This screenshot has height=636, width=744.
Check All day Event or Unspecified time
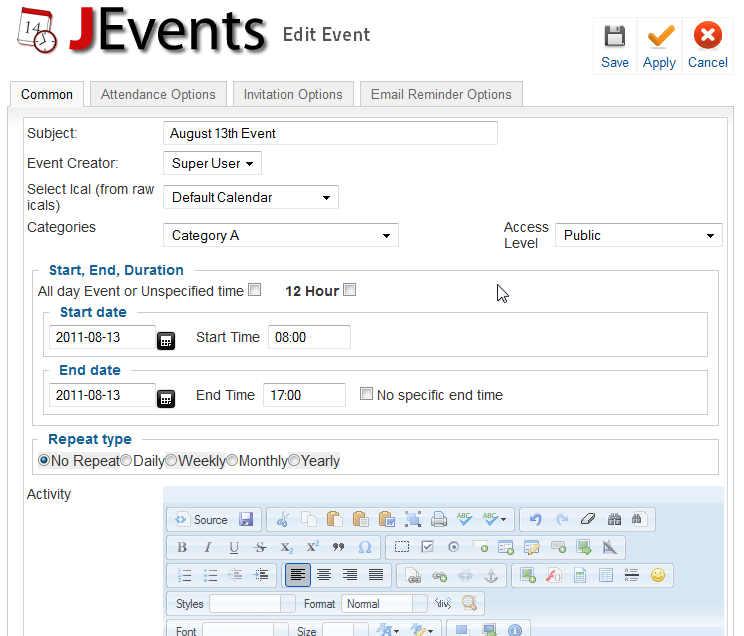[x=255, y=290]
